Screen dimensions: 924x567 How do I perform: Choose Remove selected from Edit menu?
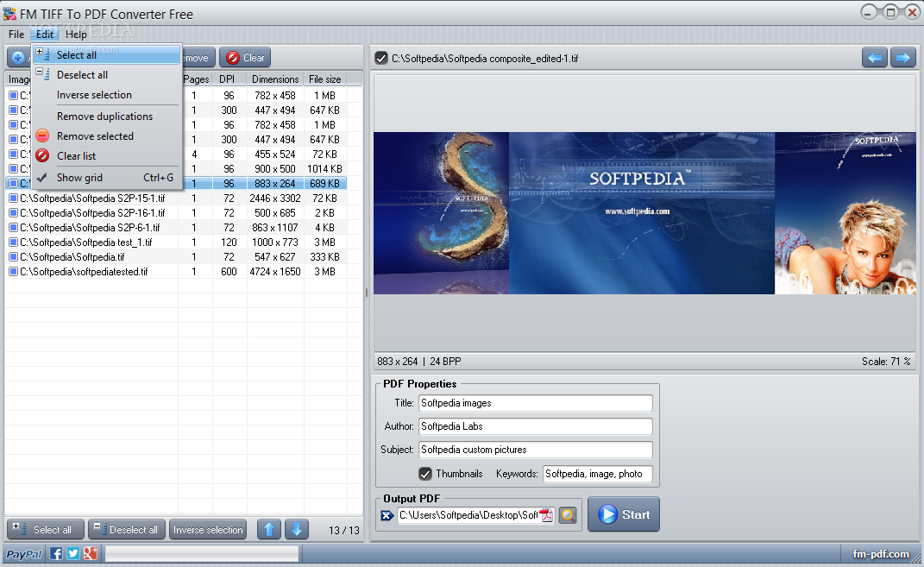[x=106, y=136]
